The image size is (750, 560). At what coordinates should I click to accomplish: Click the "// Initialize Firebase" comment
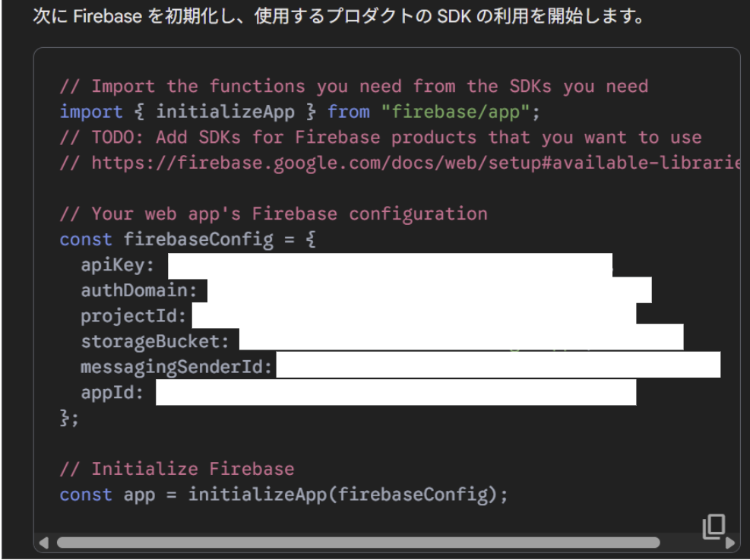click(x=176, y=469)
